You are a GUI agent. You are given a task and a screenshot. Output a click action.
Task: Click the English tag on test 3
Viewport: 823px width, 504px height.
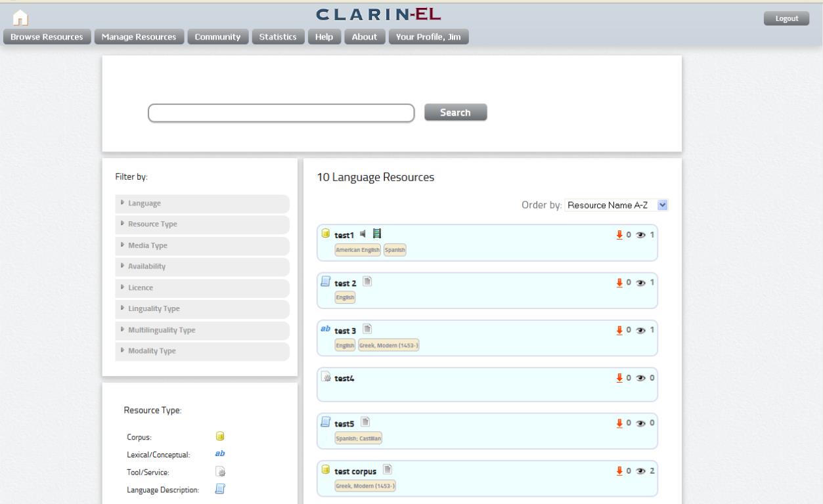(345, 345)
